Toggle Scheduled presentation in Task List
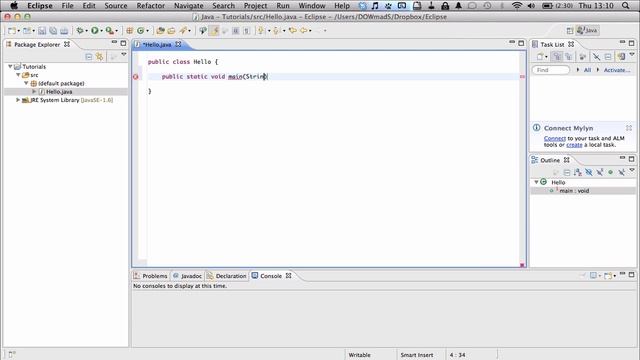 (568, 57)
